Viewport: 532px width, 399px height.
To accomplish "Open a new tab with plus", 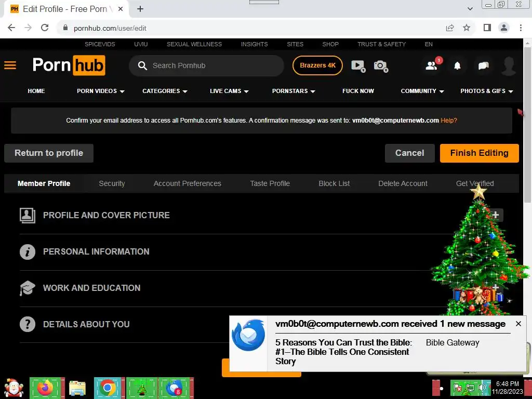I will tap(140, 9).
